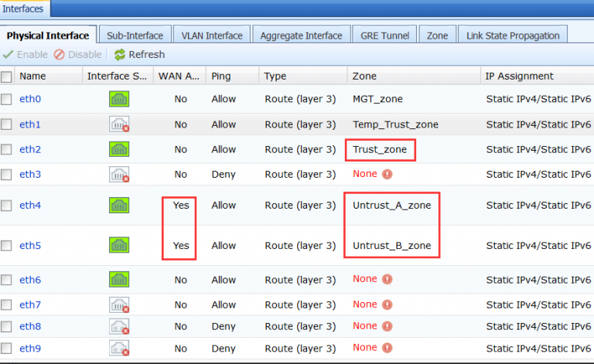Image resolution: width=594 pixels, height=364 pixels.
Task: Check the select-all checkbox in header
Action: (x=7, y=77)
